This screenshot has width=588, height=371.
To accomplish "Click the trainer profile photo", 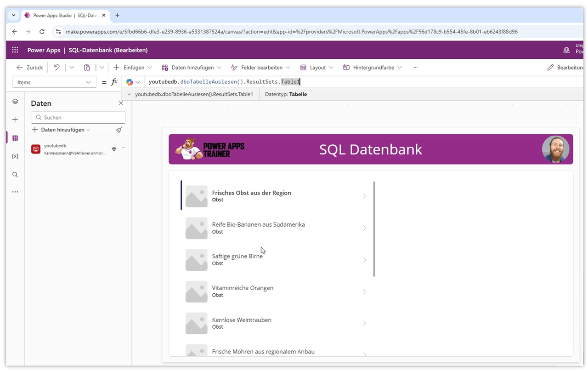I will coord(555,149).
